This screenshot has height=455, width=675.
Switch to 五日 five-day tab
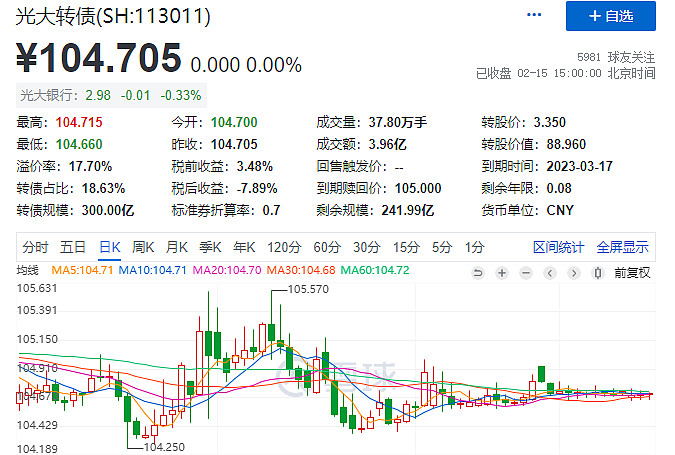click(73, 247)
